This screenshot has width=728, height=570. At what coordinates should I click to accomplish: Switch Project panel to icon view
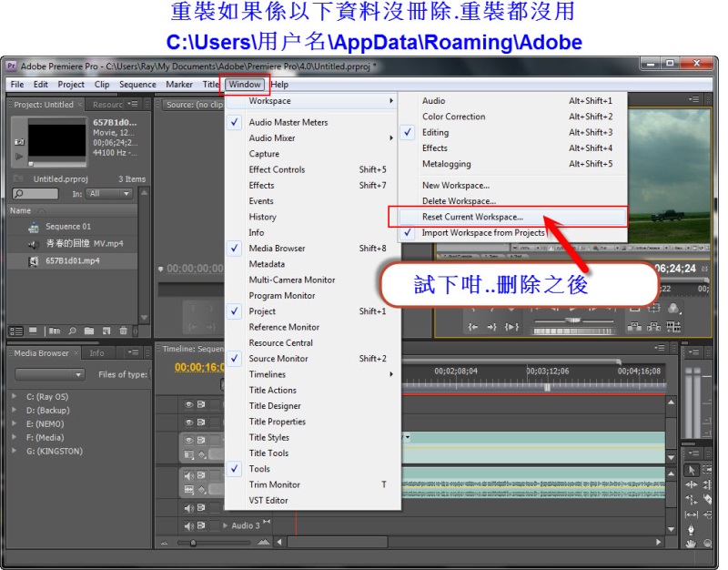33,331
